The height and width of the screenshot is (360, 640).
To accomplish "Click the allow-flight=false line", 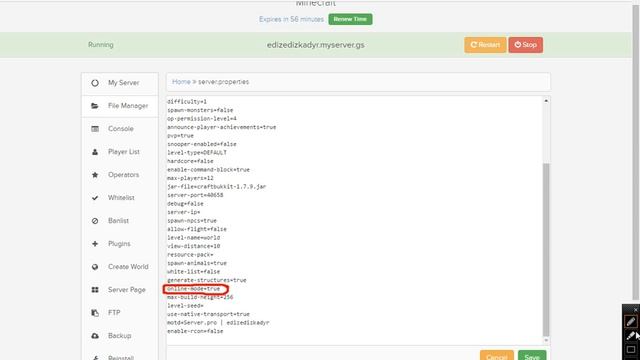I will click(197, 229).
